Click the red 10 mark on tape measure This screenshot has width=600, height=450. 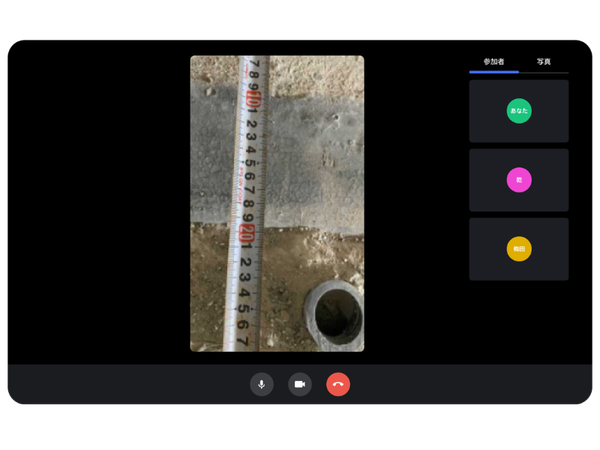(252, 102)
